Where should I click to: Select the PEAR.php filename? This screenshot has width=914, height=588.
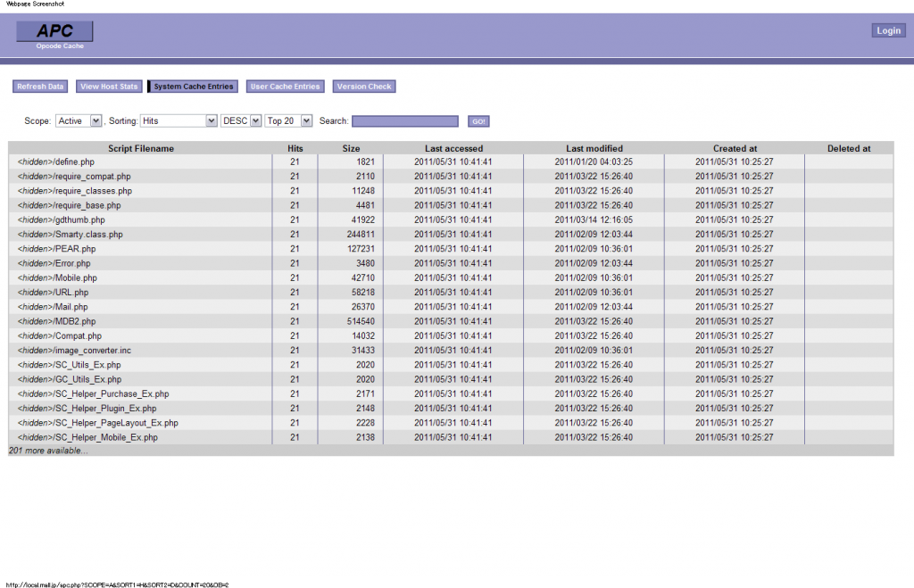pos(56,249)
